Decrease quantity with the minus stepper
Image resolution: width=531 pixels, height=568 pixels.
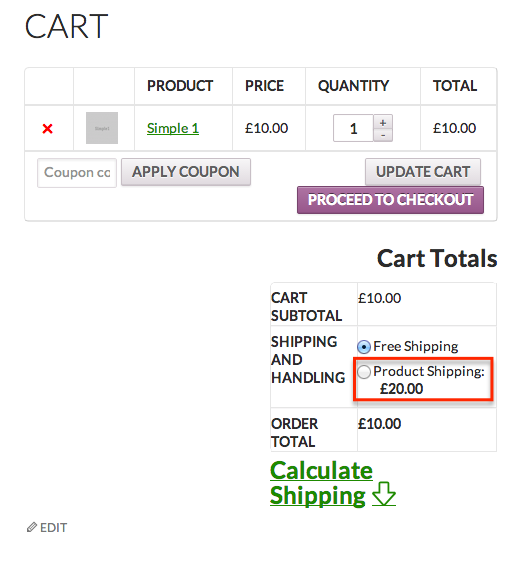(383, 135)
